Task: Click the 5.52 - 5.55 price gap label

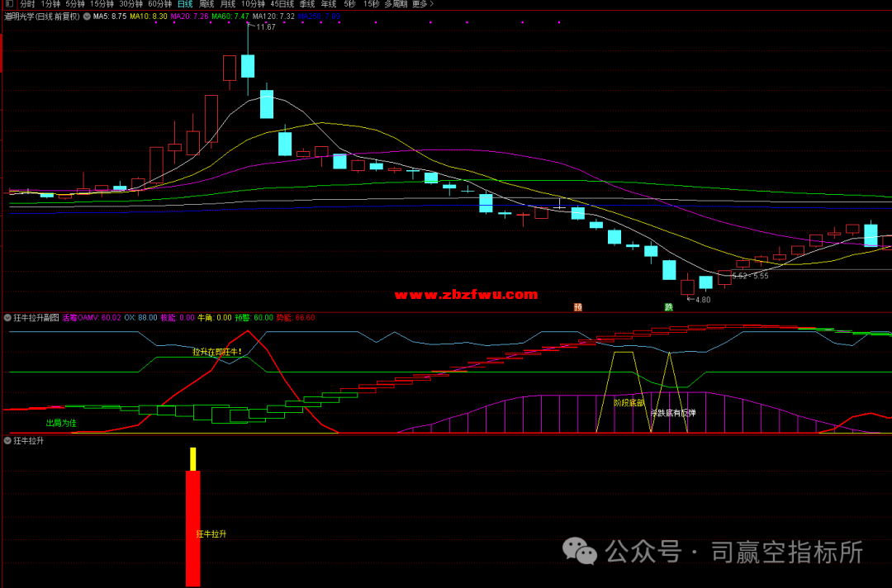Action: [x=750, y=276]
